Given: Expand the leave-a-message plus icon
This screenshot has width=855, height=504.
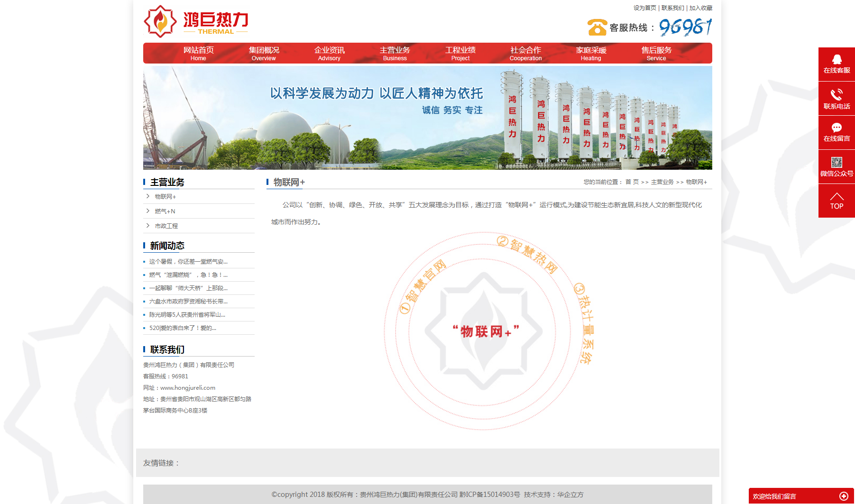Looking at the screenshot, I should pos(844,496).
